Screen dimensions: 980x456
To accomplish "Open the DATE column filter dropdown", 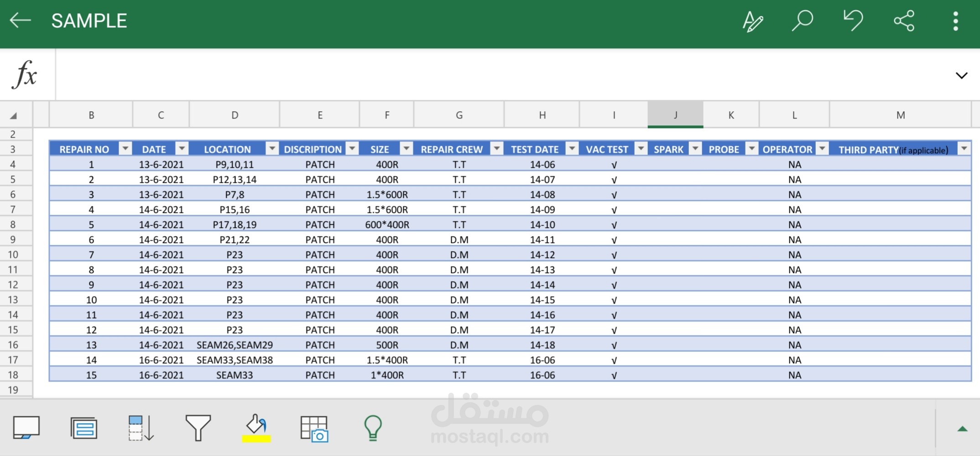I will (x=182, y=148).
